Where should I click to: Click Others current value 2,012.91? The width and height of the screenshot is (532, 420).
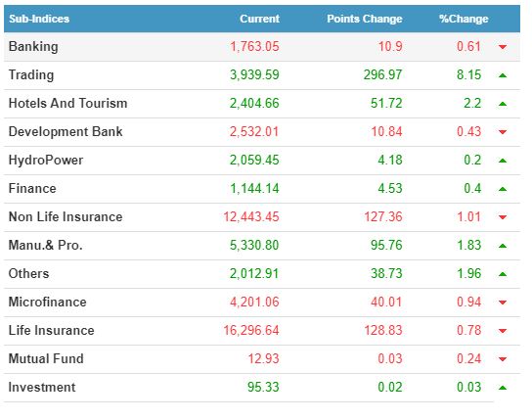254,274
